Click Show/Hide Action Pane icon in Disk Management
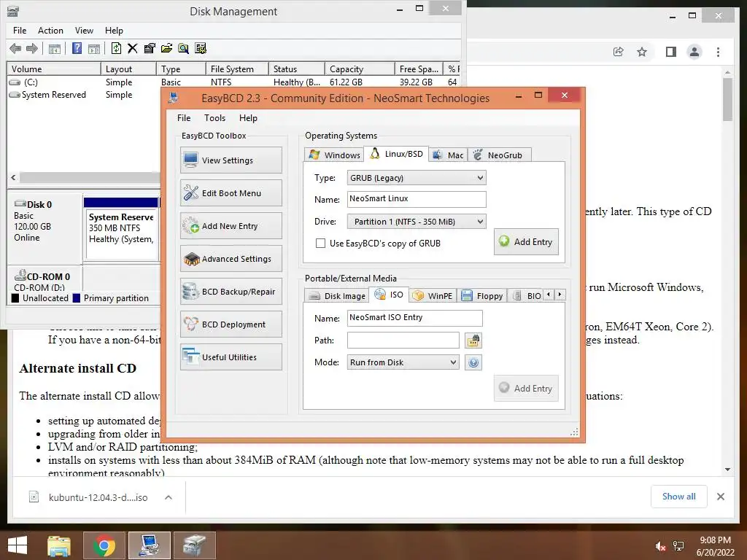The image size is (747, 560). [x=94, y=48]
